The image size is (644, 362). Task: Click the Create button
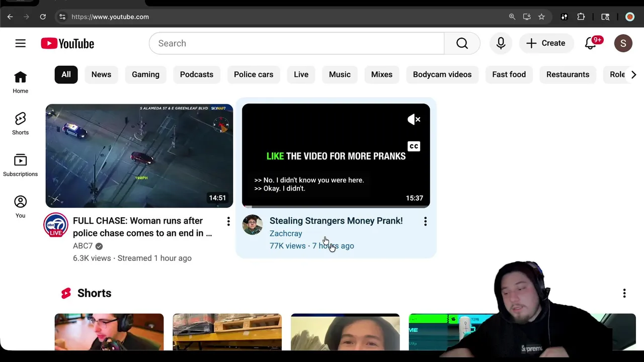coord(546,43)
